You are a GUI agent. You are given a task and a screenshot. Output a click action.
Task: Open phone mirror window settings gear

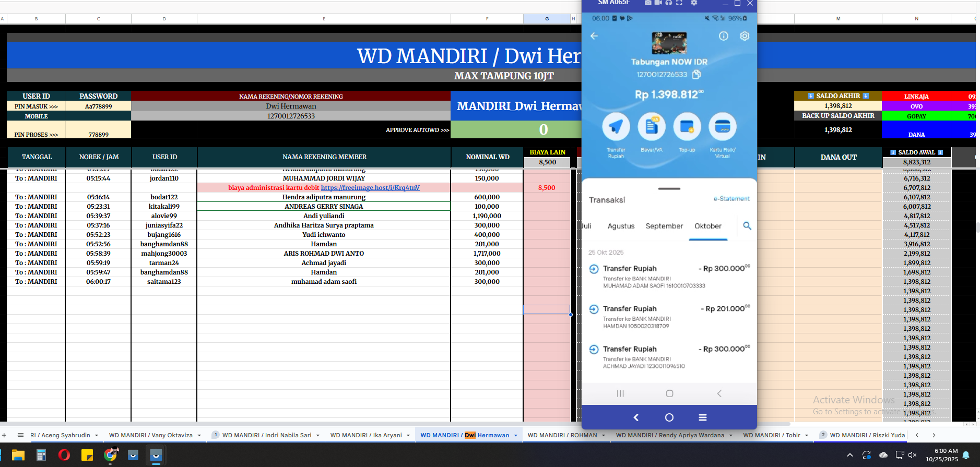694,3
